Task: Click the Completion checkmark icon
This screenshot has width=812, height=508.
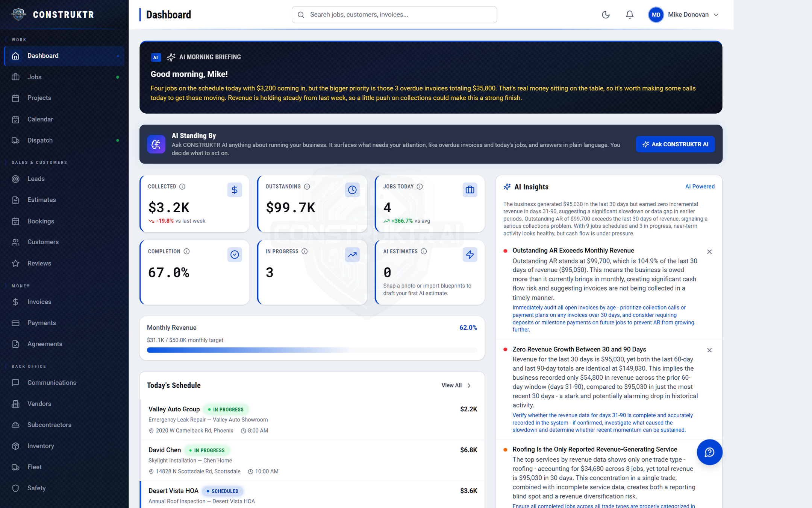Action: [x=235, y=255]
